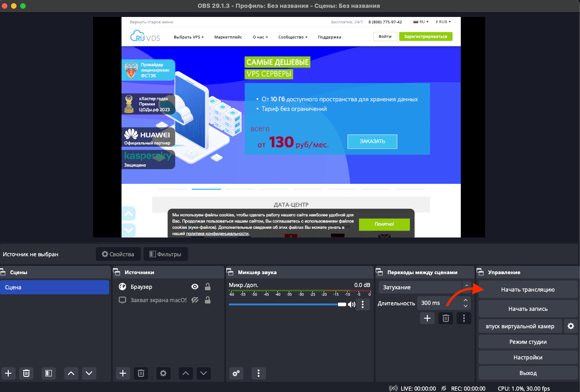
Task: Open the Затухание transition dropdown
Action: (x=425, y=287)
